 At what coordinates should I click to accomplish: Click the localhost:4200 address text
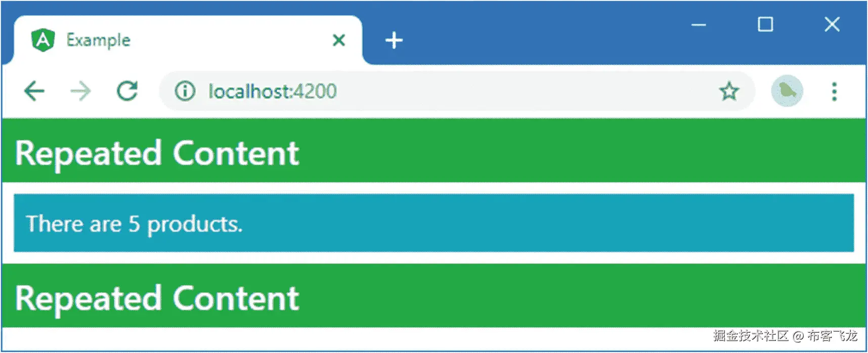(273, 92)
